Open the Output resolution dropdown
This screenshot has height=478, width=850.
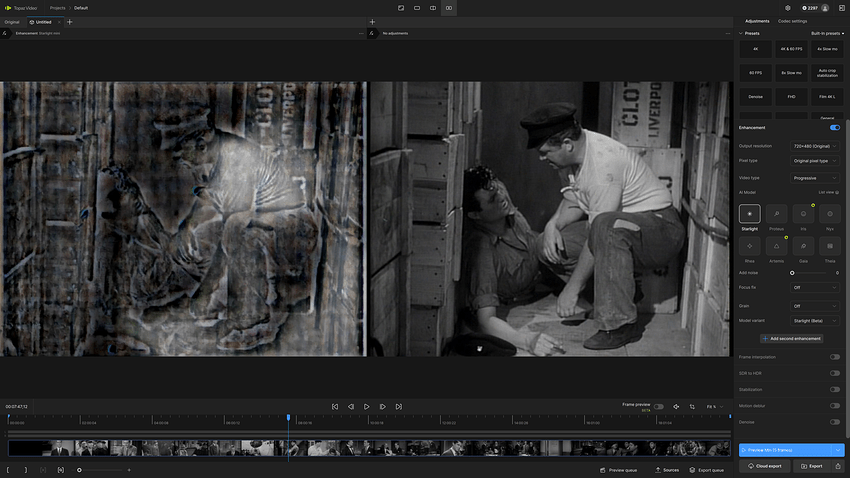point(815,146)
